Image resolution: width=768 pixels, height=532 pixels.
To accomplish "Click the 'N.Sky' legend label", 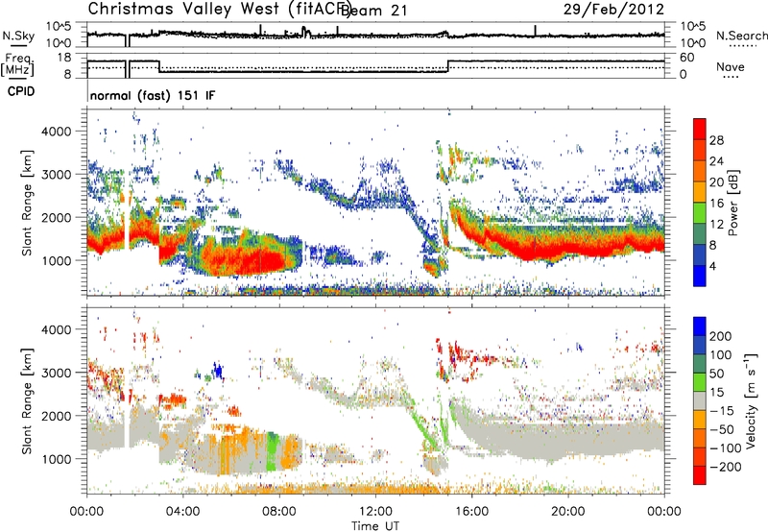I will tap(18, 36).
